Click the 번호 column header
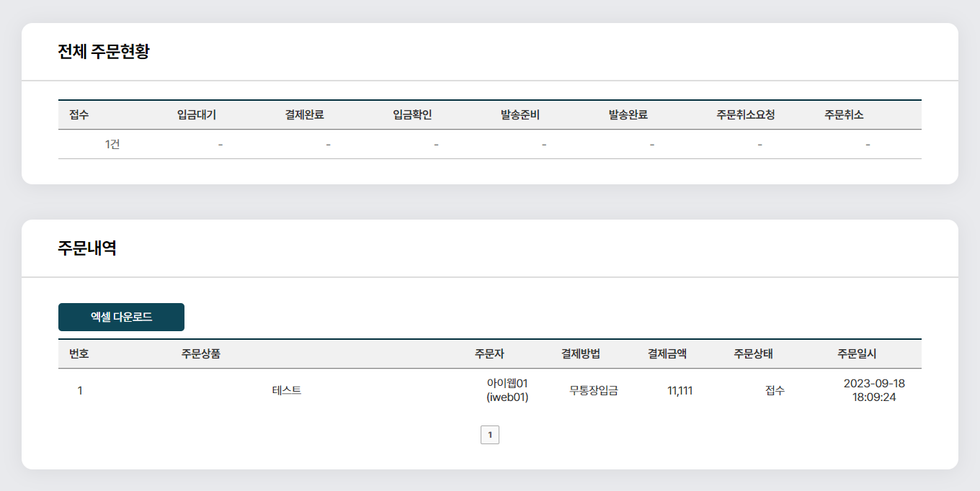Image resolution: width=980 pixels, height=491 pixels. point(79,353)
